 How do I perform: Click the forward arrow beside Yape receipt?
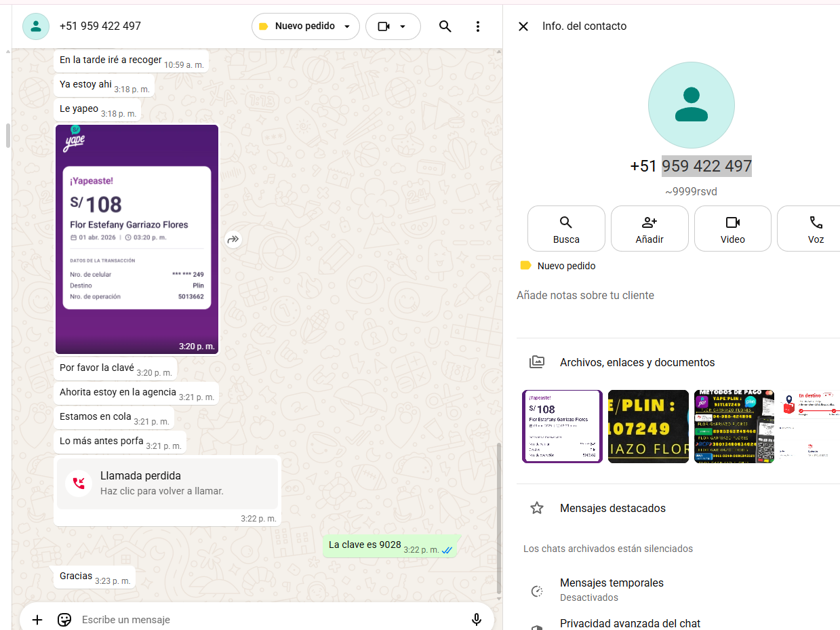(x=233, y=239)
